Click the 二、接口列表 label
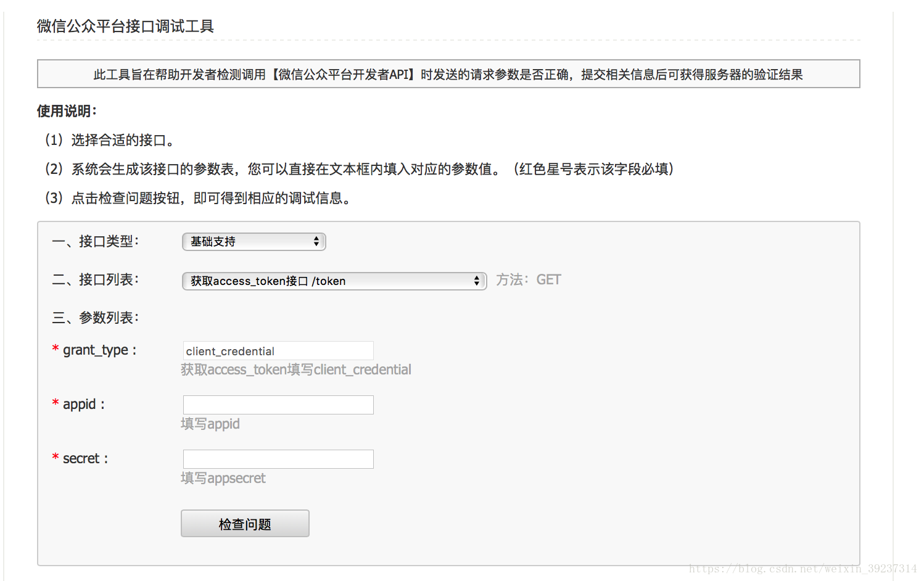924x581 pixels. coord(96,279)
